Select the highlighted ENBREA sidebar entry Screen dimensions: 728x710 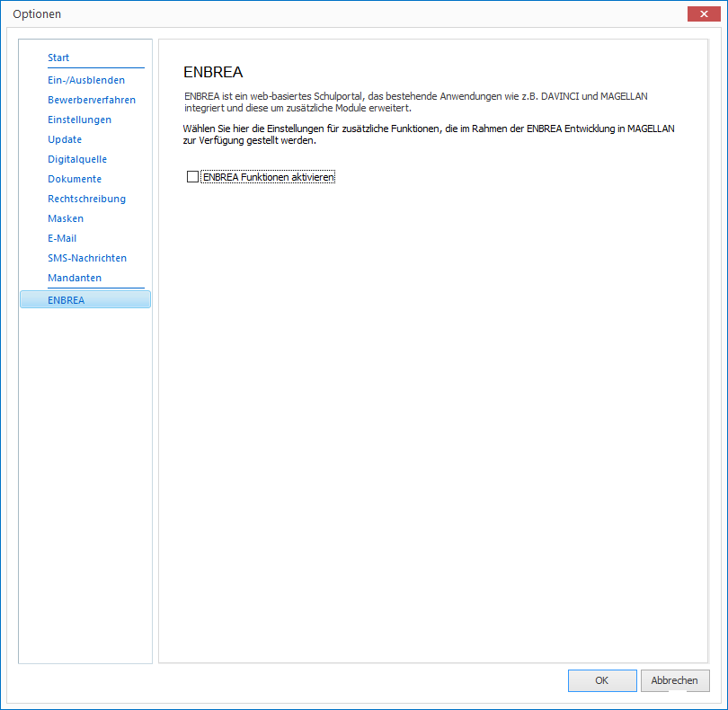click(85, 300)
